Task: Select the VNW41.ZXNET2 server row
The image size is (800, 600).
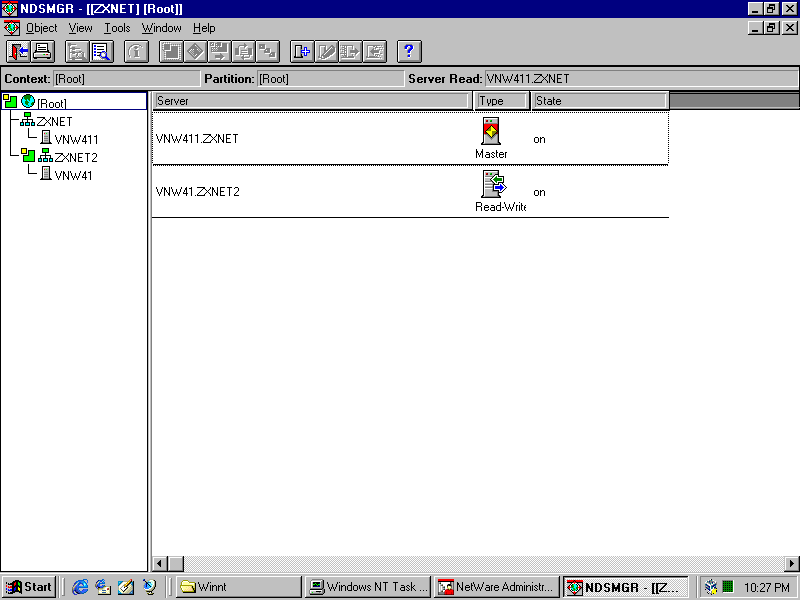Action: click(x=410, y=192)
